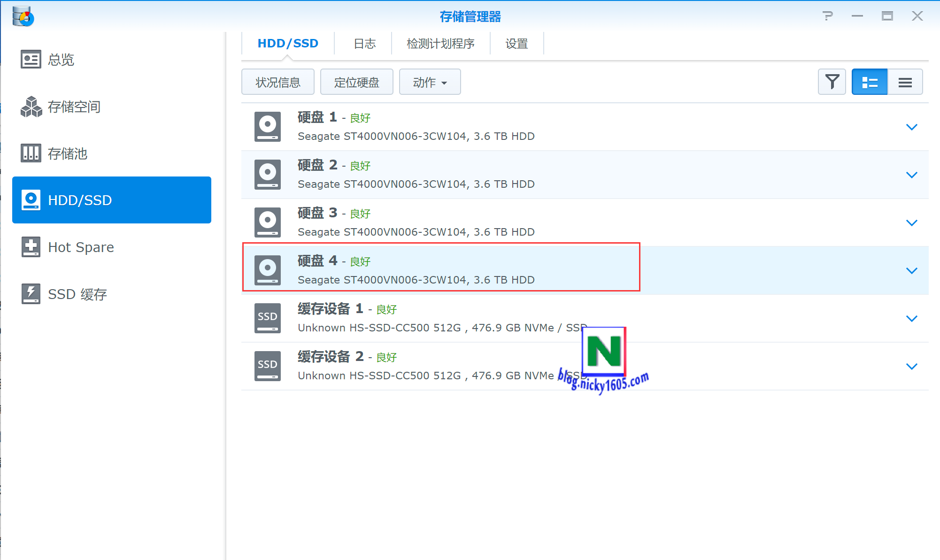This screenshot has height=560, width=940.
Task: Expand details of 硬盘 3
Action: click(911, 223)
